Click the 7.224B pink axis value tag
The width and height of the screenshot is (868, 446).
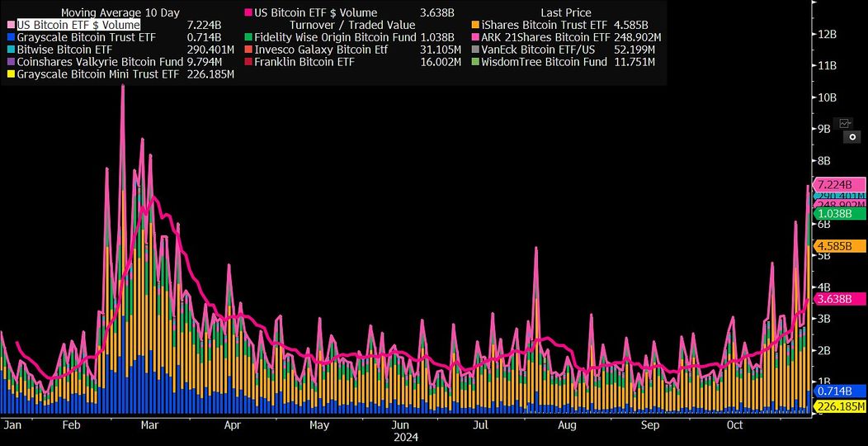(x=838, y=184)
